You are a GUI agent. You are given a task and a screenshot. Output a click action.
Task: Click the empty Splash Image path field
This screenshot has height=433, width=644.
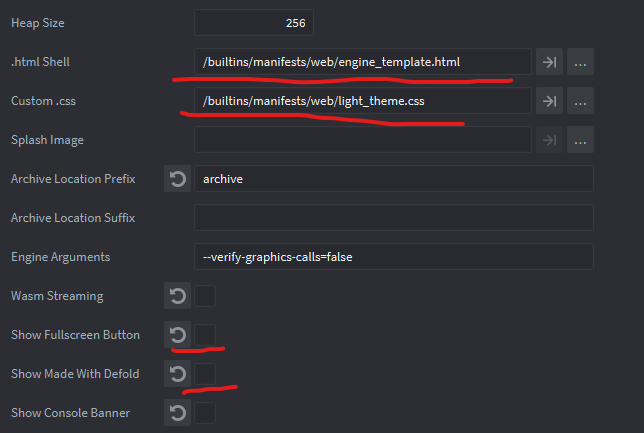tap(362, 140)
